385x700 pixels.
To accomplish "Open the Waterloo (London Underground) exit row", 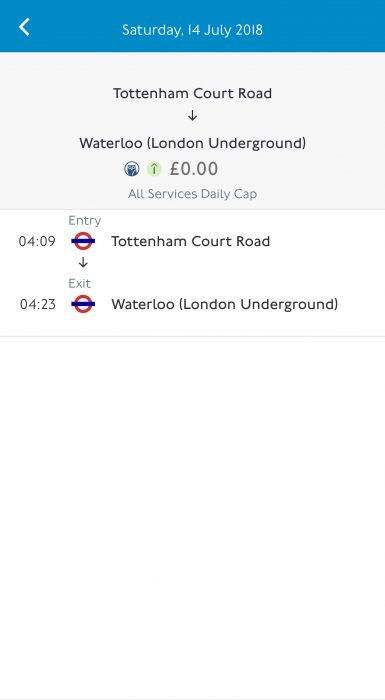I will [192, 304].
